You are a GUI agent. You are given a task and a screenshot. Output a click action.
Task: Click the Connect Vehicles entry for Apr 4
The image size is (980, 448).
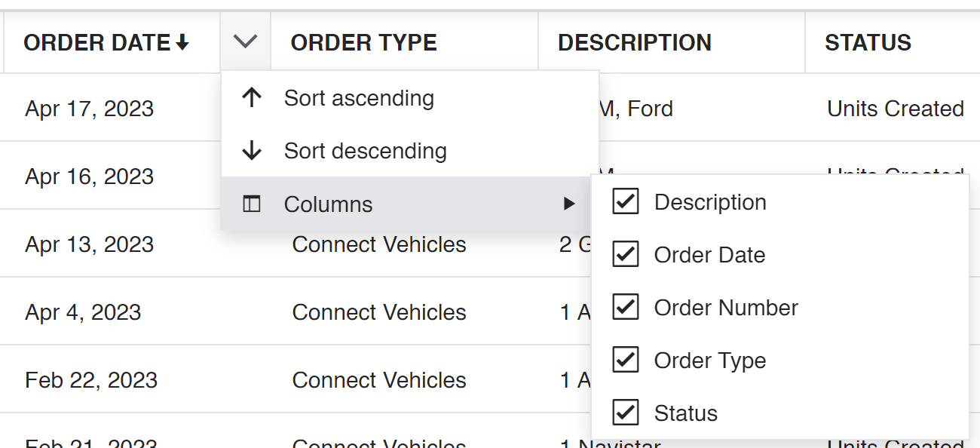(378, 311)
